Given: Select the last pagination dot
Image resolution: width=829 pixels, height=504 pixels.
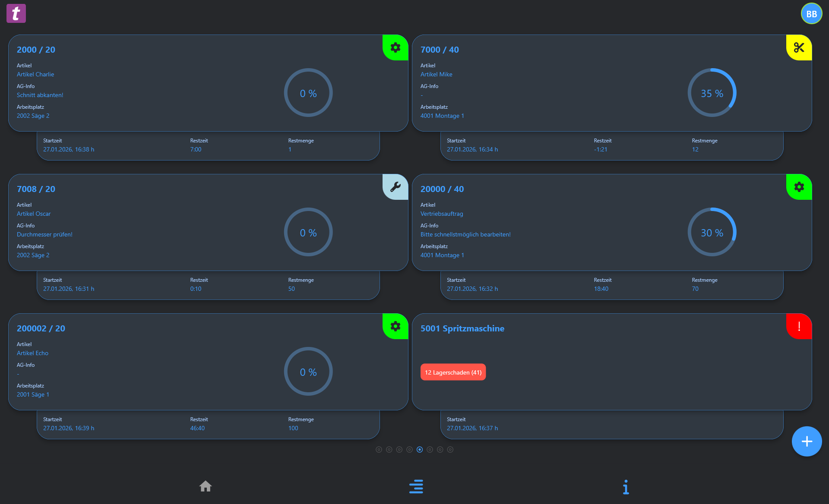Looking at the screenshot, I should [x=450, y=449].
